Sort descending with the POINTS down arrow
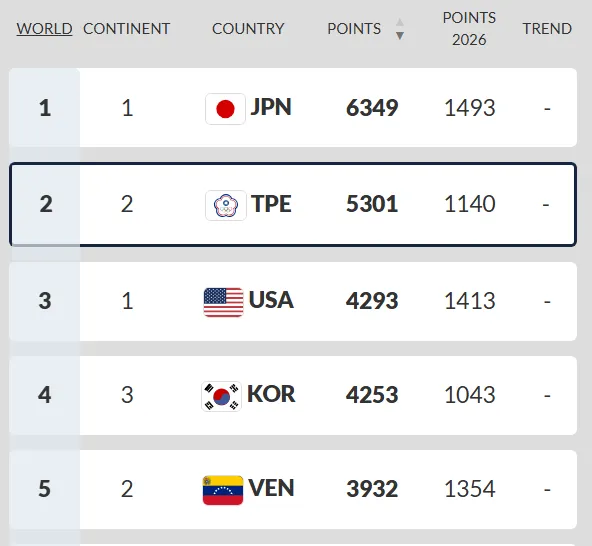592x546 pixels. click(x=399, y=35)
